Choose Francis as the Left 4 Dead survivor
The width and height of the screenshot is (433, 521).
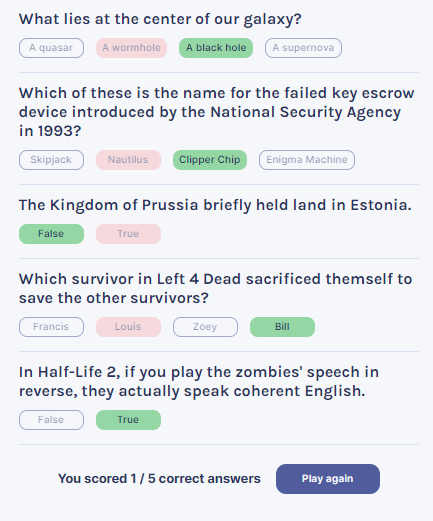[51, 327]
